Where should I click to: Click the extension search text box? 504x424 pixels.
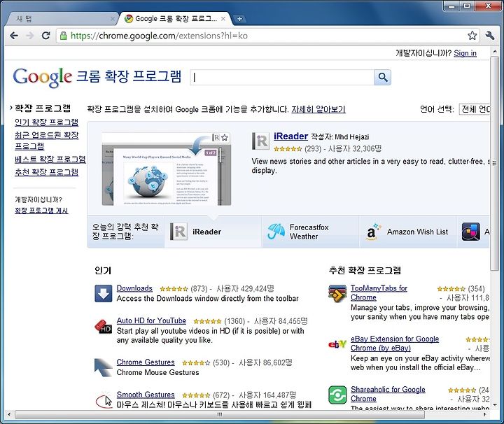click(x=282, y=78)
